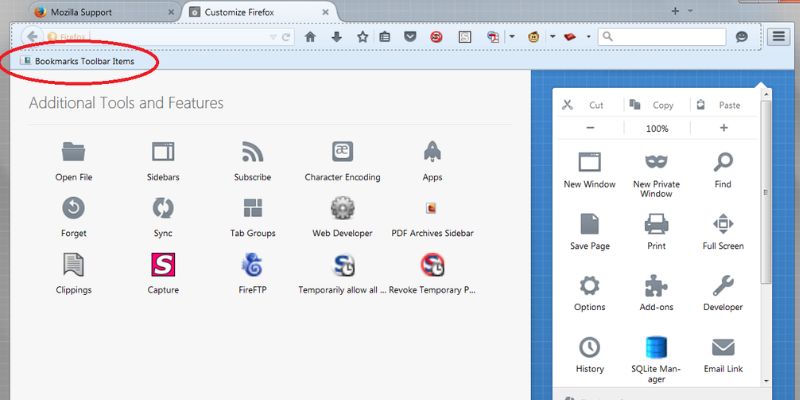800x400 pixels.
Task: Select the Subscribe RSS feed icon
Action: coord(252,152)
